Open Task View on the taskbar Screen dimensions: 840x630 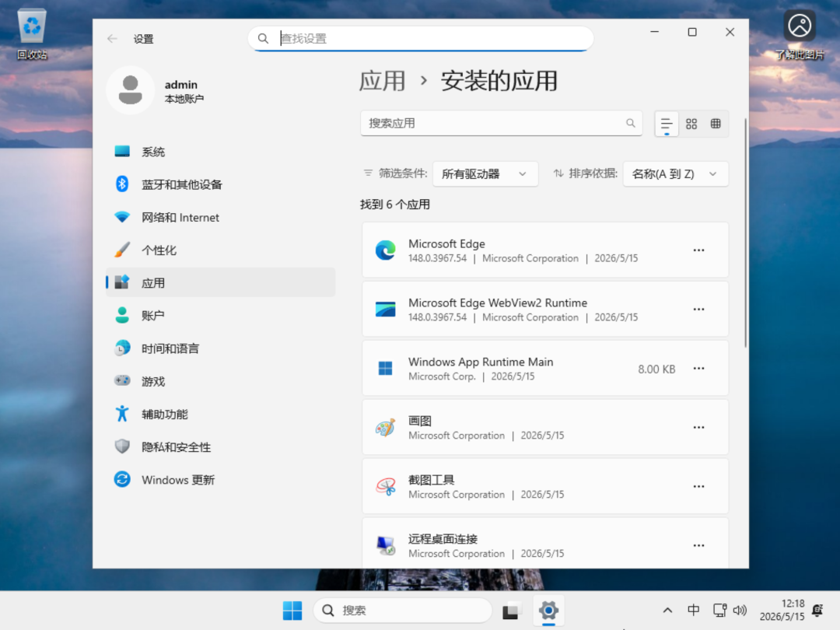(x=510, y=611)
